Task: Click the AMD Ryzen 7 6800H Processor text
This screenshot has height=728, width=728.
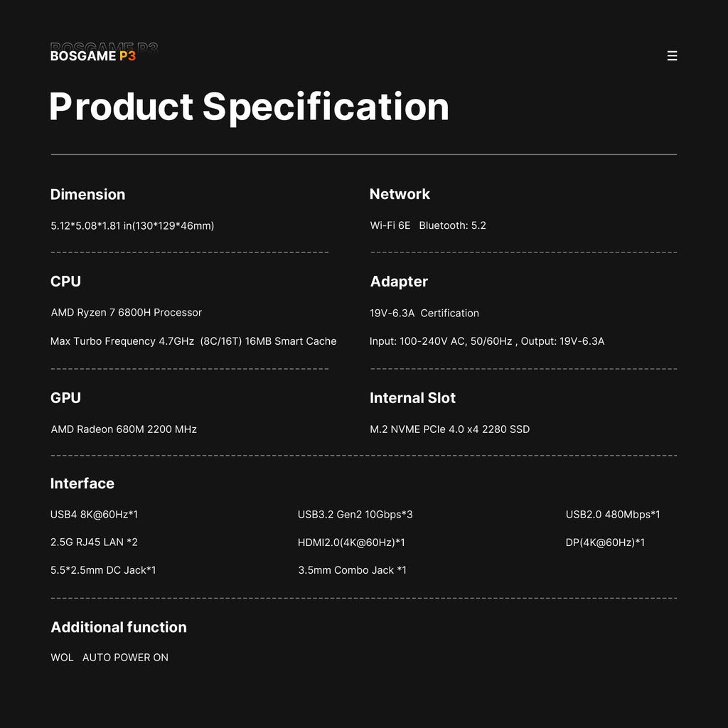Action: click(x=127, y=313)
